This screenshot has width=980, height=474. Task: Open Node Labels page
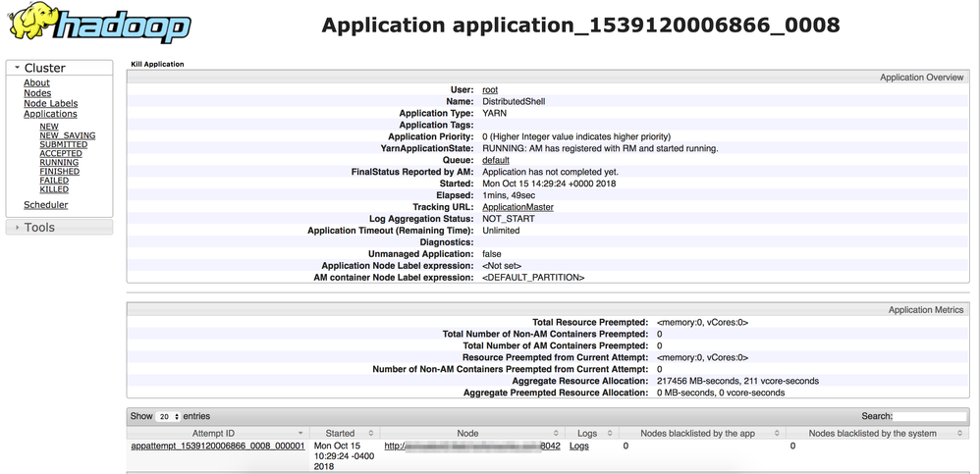50,103
